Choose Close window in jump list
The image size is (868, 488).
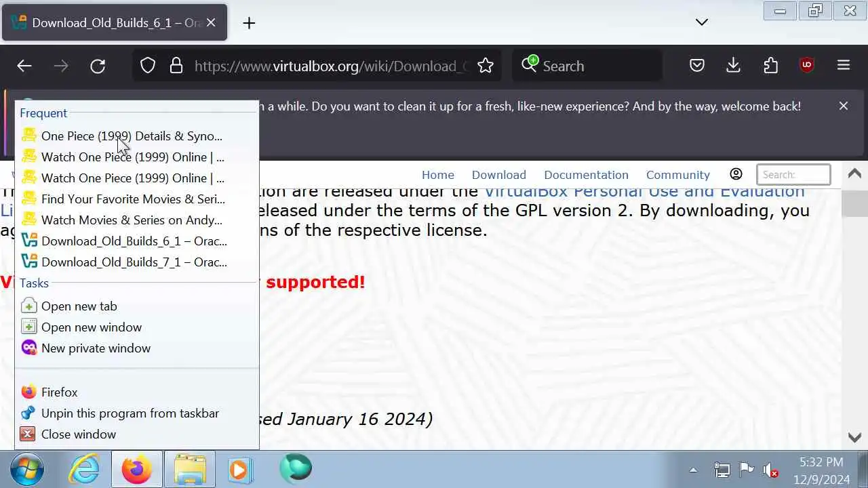click(x=136, y=434)
